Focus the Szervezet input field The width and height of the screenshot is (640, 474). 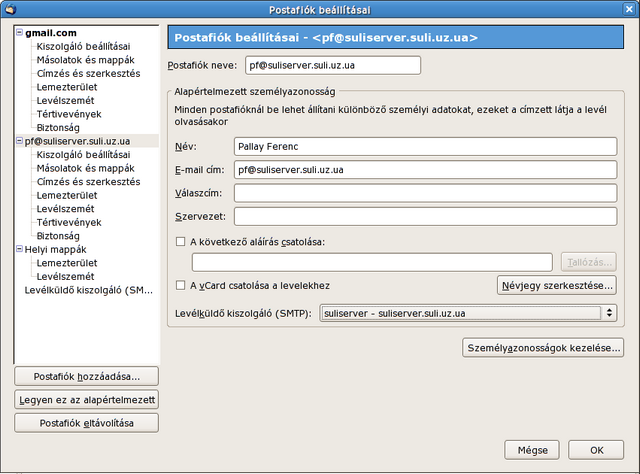click(x=425, y=216)
